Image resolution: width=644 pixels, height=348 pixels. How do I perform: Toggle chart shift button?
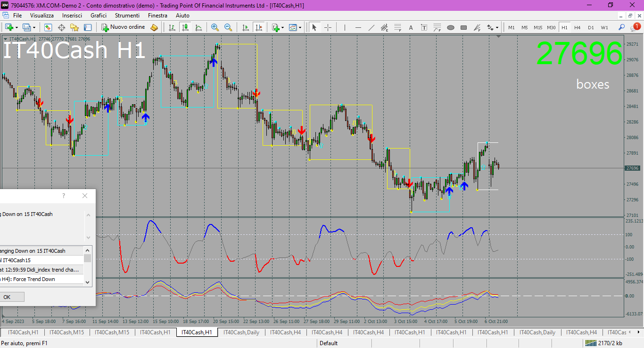pyautogui.click(x=258, y=27)
